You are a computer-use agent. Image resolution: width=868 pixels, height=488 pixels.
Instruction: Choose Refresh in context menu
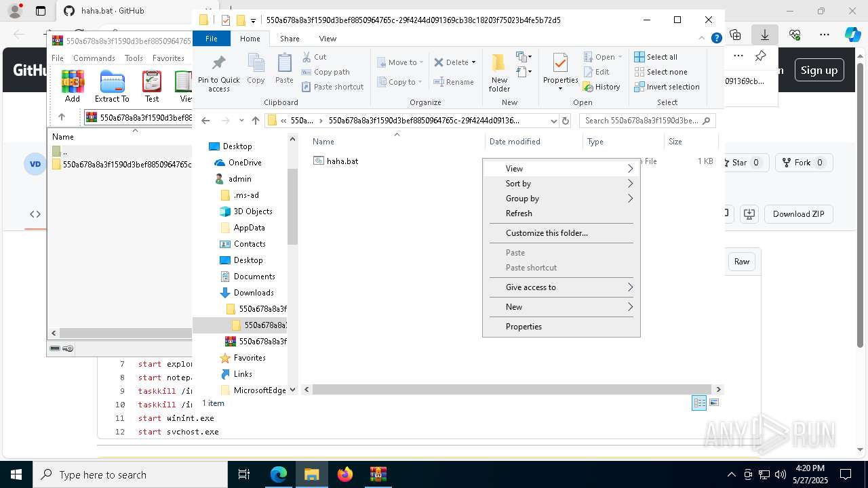(x=561, y=213)
